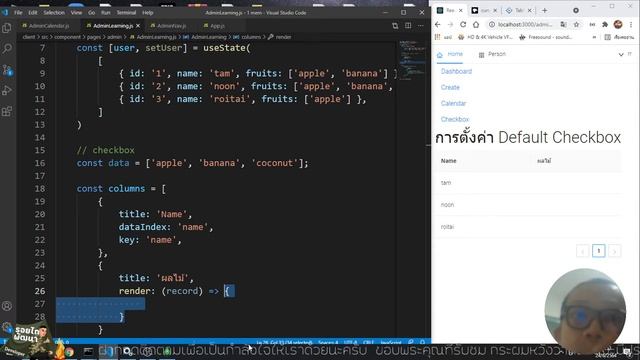Go to next page in table pagination

[614, 251]
